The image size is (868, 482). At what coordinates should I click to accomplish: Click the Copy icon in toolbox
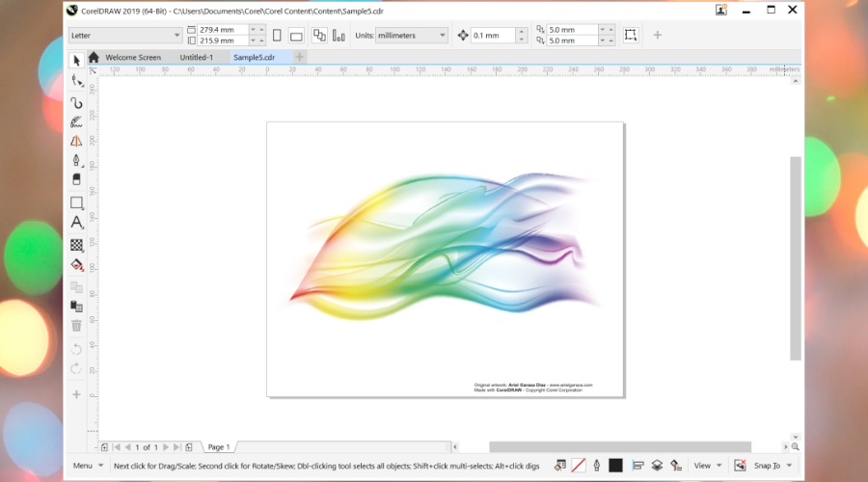(76, 287)
